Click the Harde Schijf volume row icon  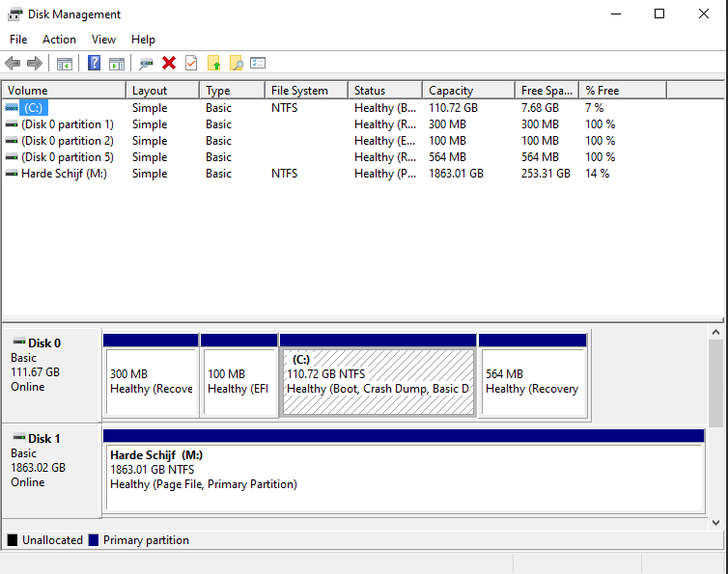point(12,174)
